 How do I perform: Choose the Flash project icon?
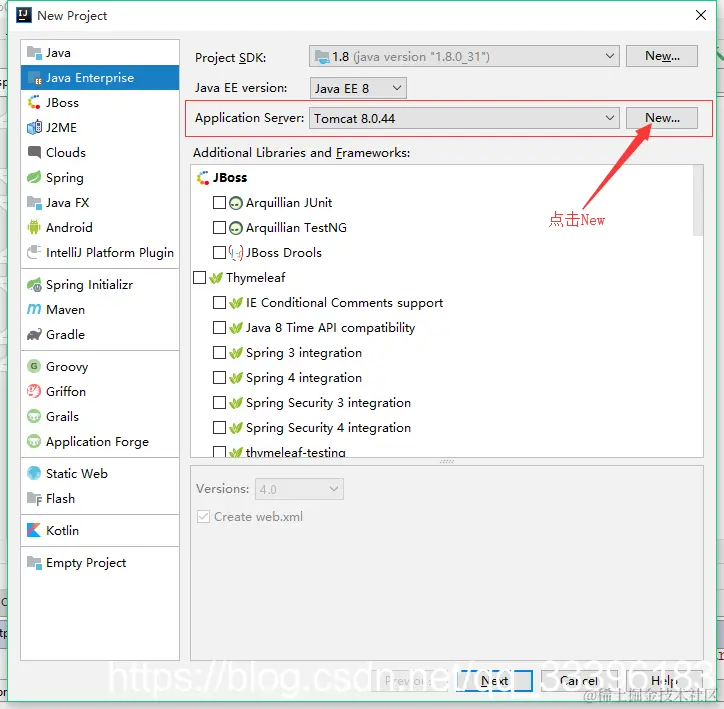(x=34, y=499)
